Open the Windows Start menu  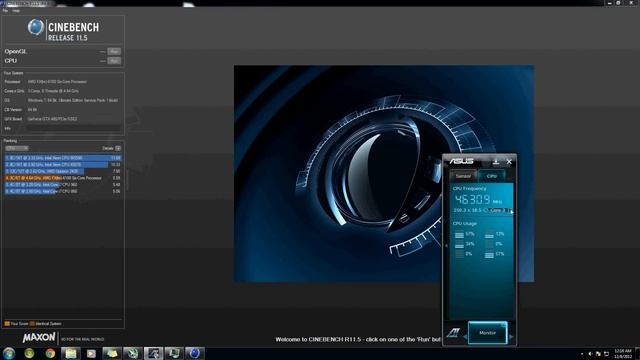pos(9,353)
